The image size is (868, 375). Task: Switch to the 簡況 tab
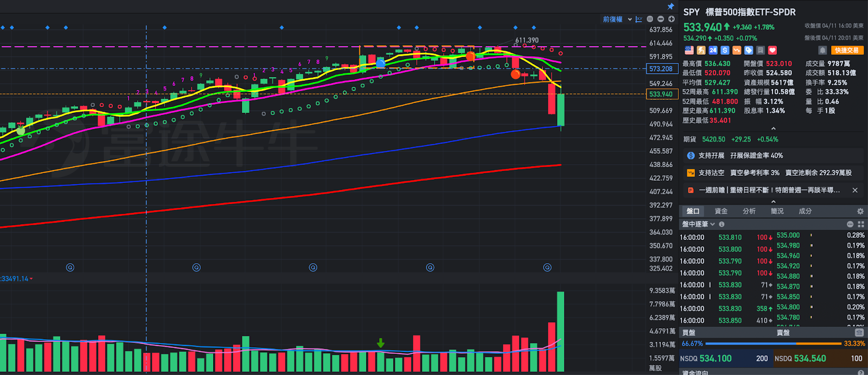777,211
